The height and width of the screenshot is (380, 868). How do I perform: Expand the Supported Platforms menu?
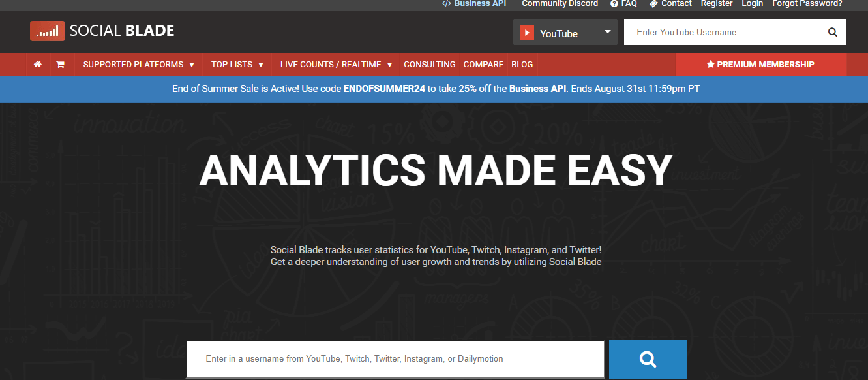(139, 65)
